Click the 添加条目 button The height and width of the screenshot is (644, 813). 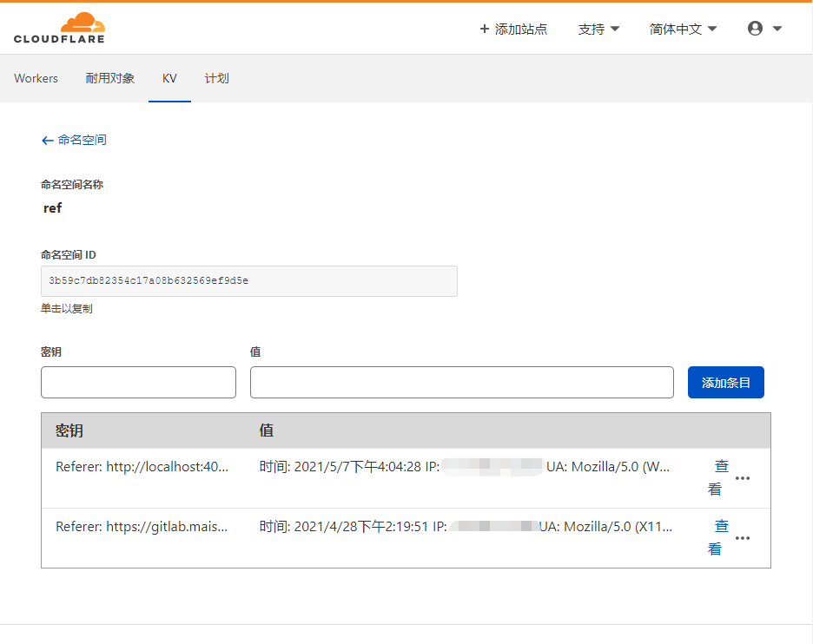(x=726, y=383)
